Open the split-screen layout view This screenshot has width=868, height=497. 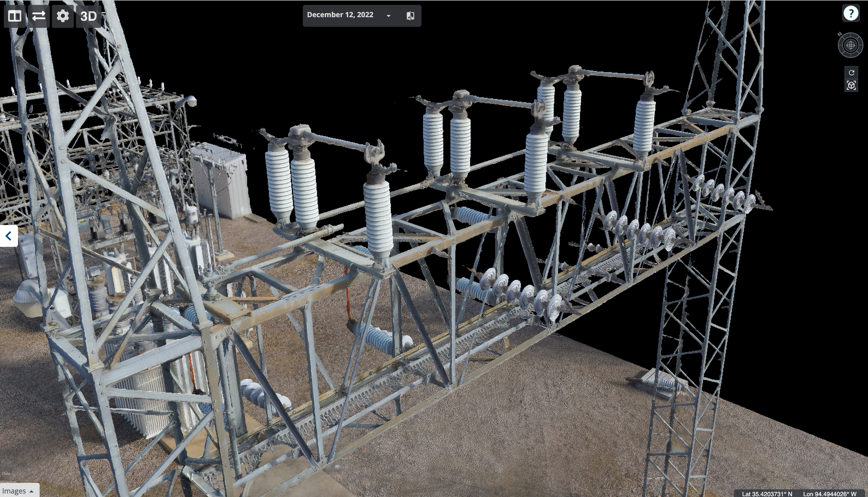click(15, 16)
